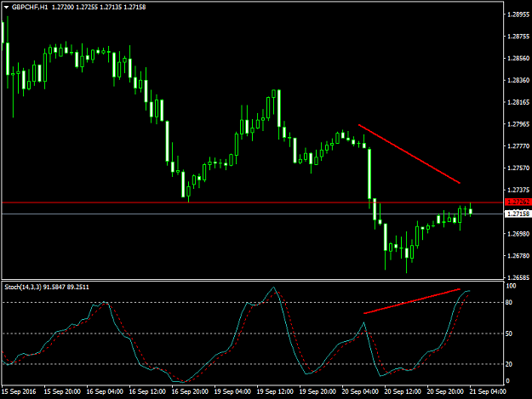
Task: Click price scale value 1.26780
Action: tap(518, 255)
